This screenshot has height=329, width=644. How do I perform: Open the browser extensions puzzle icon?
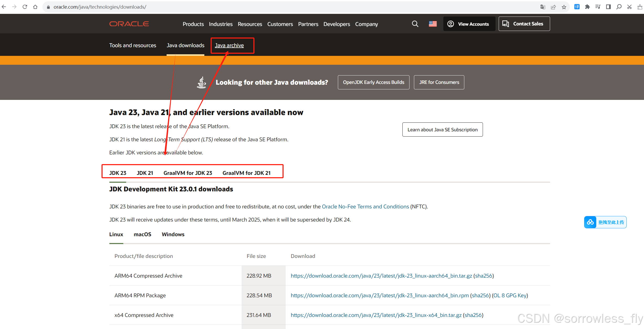click(587, 7)
